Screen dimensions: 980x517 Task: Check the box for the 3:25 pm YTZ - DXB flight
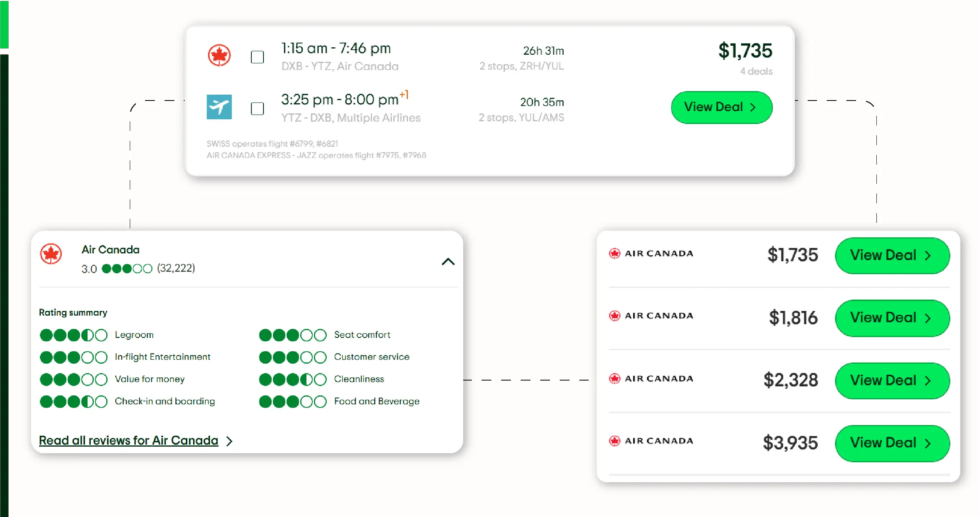click(x=257, y=108)
